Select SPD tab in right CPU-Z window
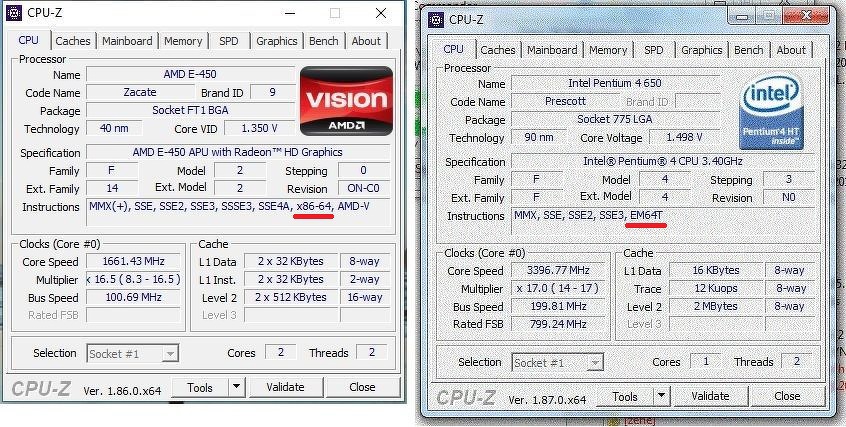The width and height of the screenshot is (846, 427). pos(654,50)
